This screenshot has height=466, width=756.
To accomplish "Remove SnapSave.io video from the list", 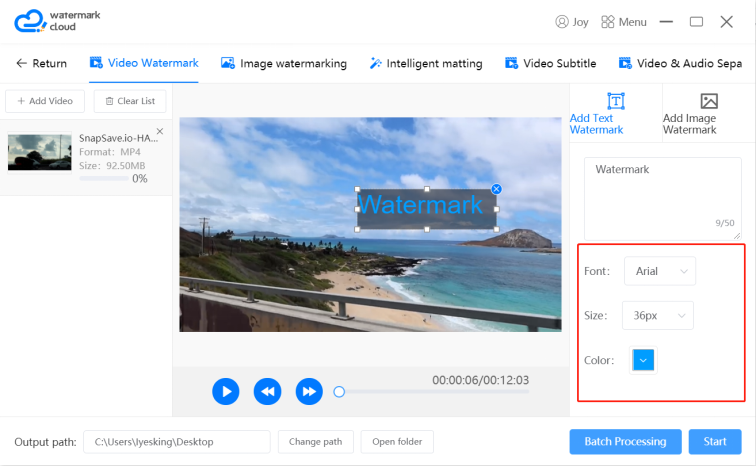I will 160,131.
